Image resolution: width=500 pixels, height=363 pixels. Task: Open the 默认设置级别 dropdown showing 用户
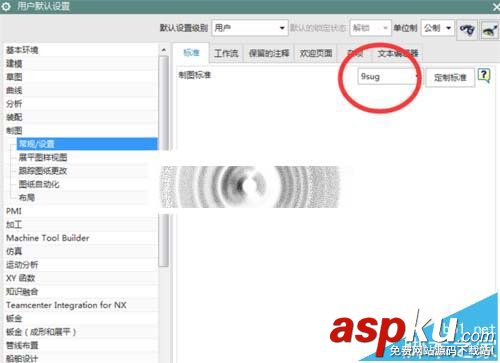click(x=250, y=28)
